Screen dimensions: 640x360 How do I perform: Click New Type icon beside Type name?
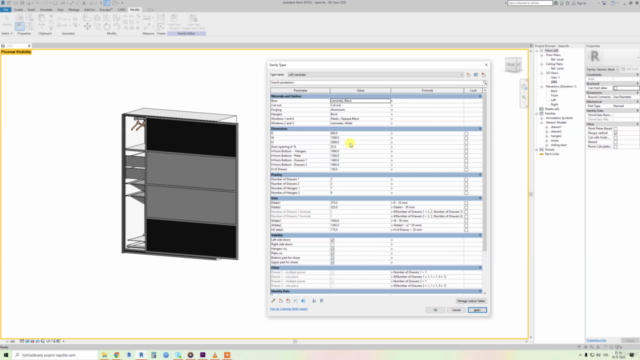(x=468, y=75)
